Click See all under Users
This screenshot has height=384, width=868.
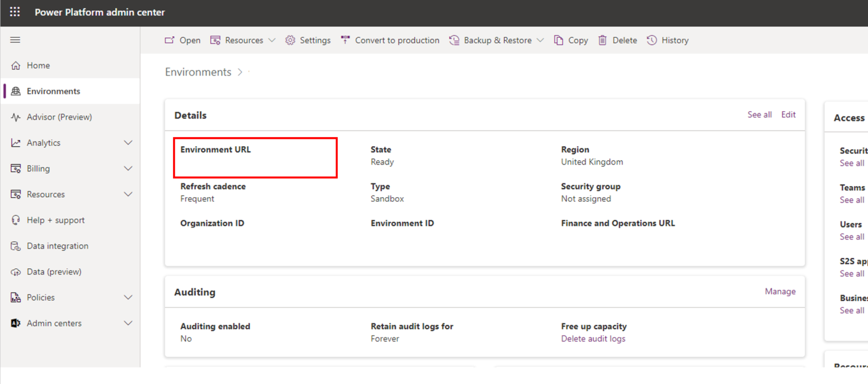click(852, 237)
